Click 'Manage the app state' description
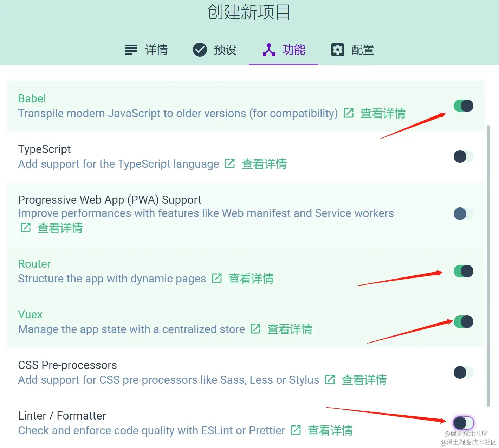This screenshot has width=499, height=448. [131, 329]
